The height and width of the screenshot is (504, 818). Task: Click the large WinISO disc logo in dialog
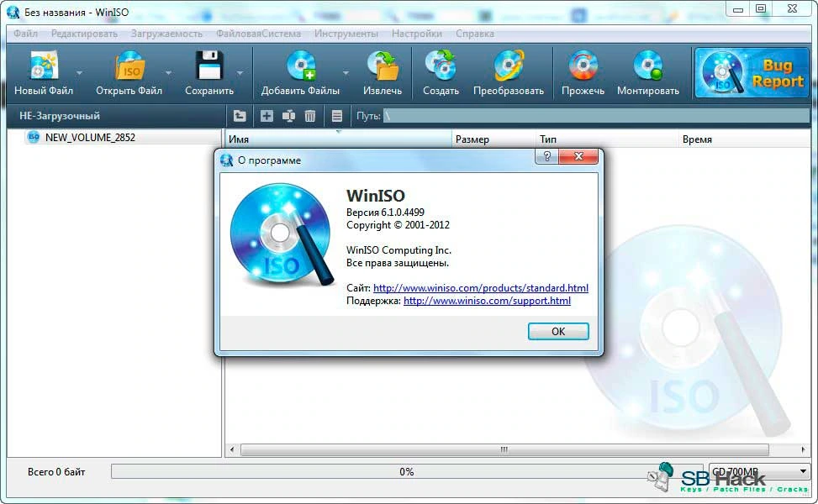pos(282,234)
